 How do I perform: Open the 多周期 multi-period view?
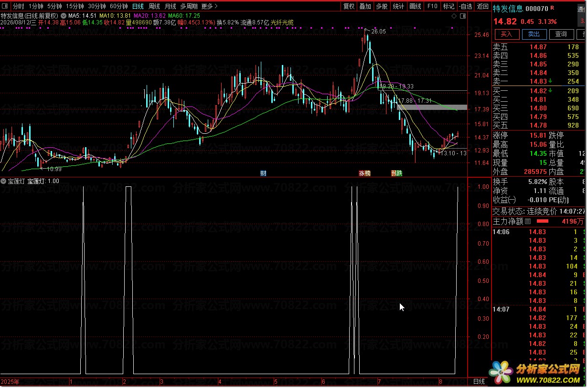point(189,6)
